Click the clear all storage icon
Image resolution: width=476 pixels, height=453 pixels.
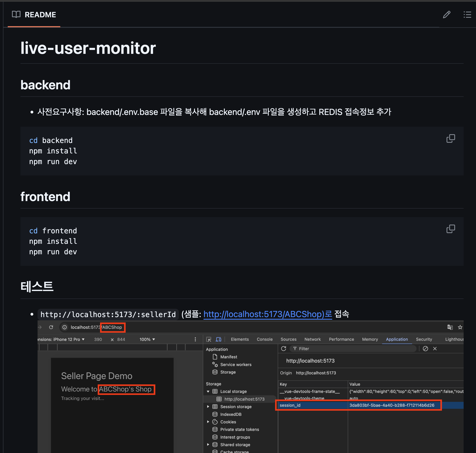[x=425, y=349]
